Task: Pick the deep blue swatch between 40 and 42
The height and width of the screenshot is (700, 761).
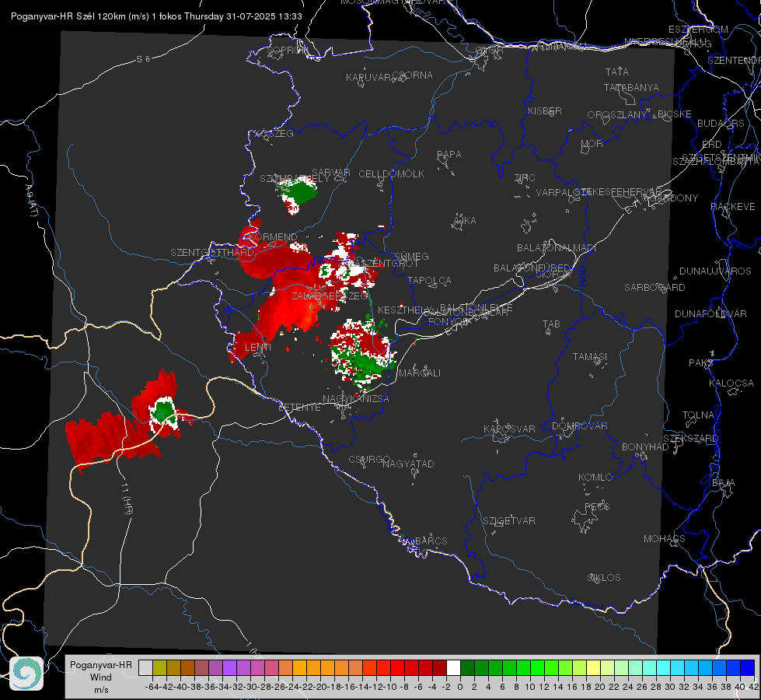Action: pos(748,667)
